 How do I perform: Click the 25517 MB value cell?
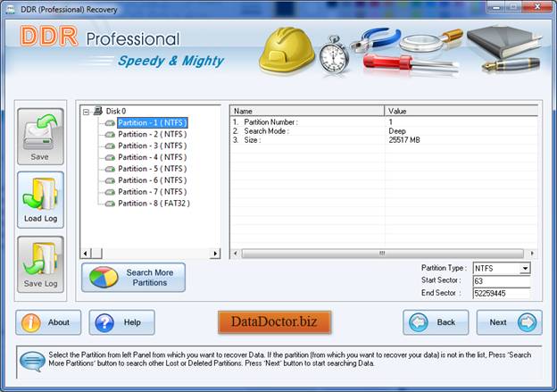(404, 140)
